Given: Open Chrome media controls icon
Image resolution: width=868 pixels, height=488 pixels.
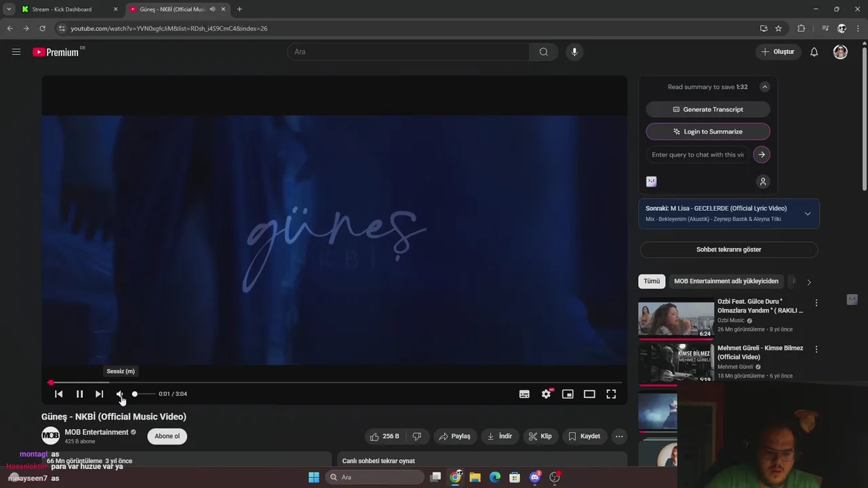Looking at the screenshot, I should point(825,28).
